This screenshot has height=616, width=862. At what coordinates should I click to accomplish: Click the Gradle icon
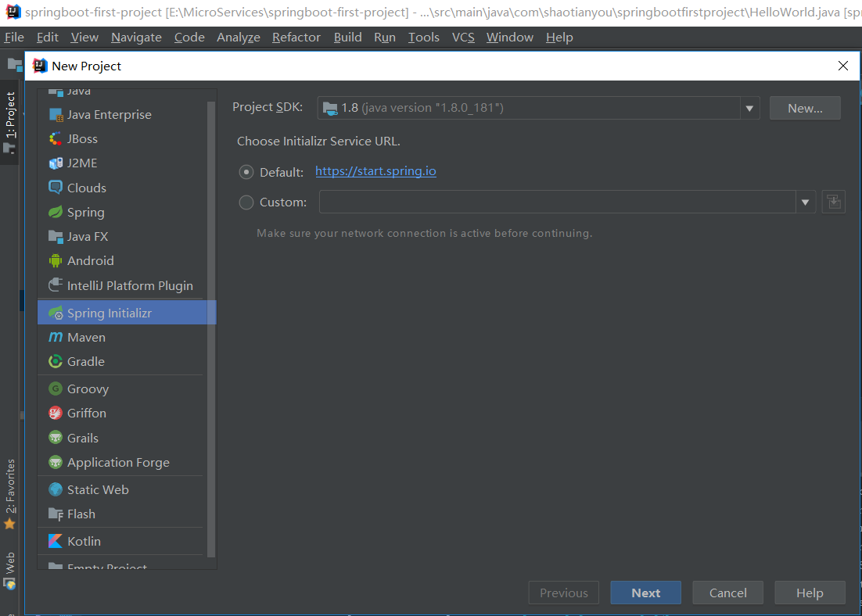56,361
